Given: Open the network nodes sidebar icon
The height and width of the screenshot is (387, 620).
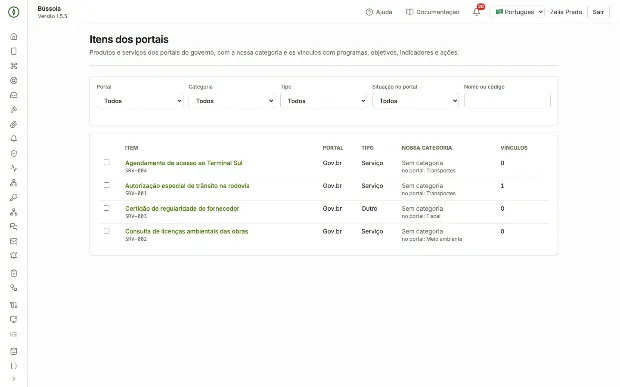Looking at the screenshot, I should 13,212.
